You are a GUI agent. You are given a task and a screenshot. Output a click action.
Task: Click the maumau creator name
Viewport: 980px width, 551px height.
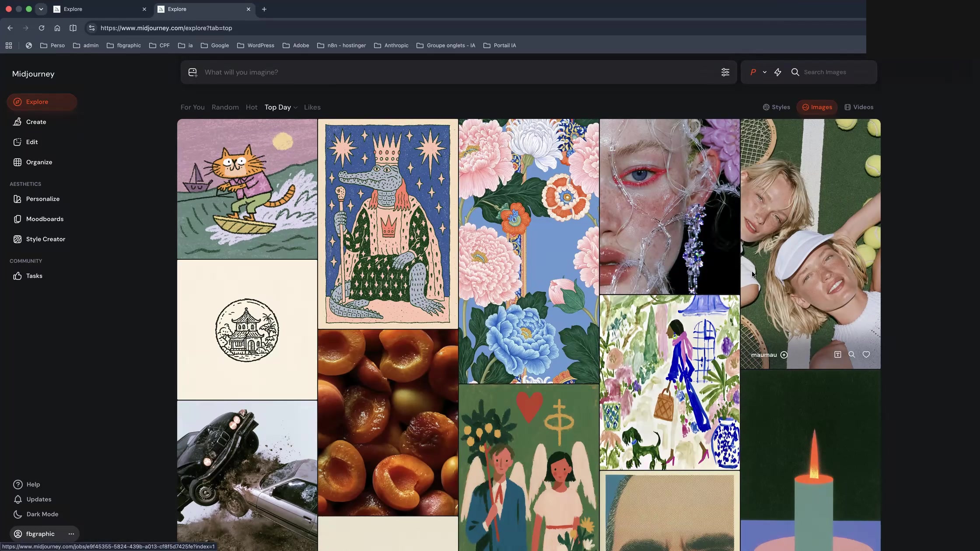pos(764,355)
